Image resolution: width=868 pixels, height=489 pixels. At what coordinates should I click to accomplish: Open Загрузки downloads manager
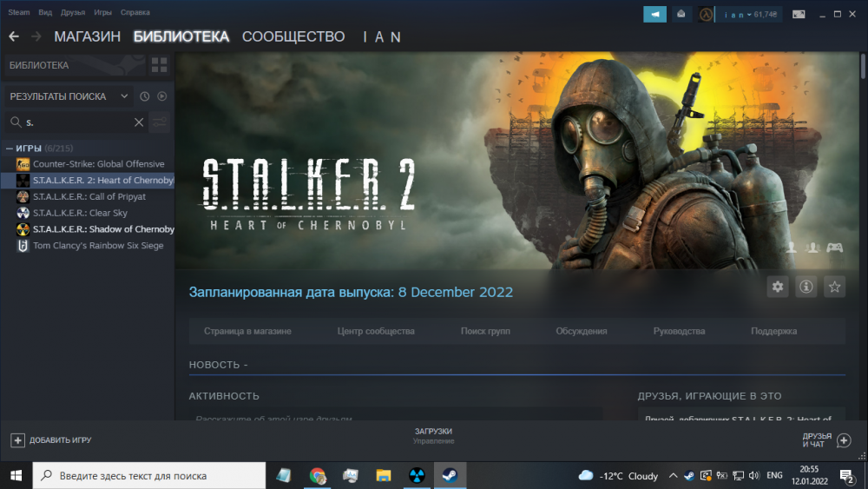click(433, 436)
